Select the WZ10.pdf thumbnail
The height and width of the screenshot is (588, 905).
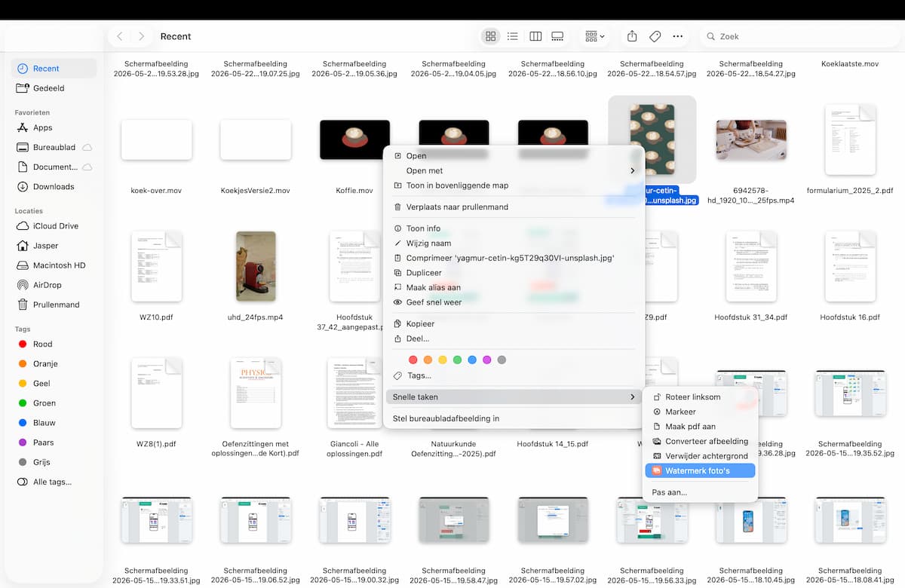tap(156, 266)
